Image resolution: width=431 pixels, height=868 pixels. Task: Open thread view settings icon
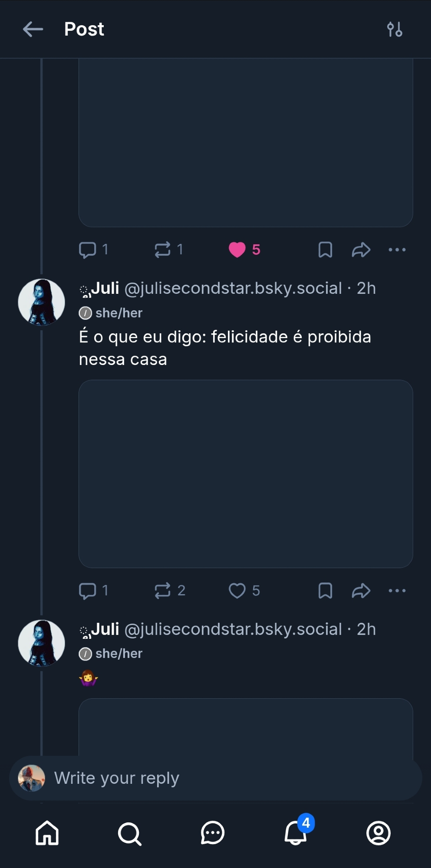(395, 30)
